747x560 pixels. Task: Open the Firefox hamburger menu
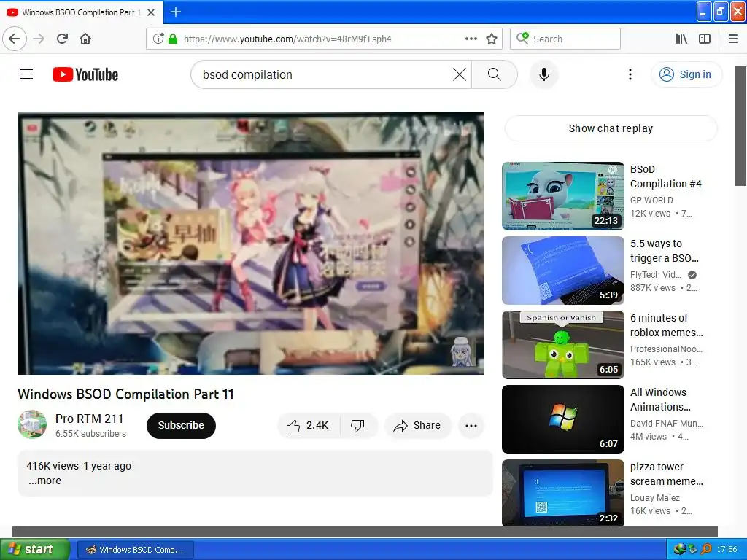(x=733, y=39)
